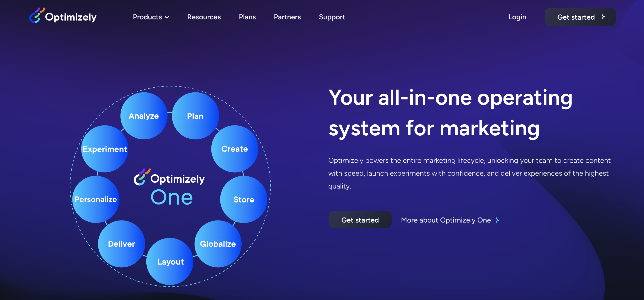The width and height of the screenshot is (644, 300).
Task: Select the Partners navigation item
Action: (x=288, y=17)
